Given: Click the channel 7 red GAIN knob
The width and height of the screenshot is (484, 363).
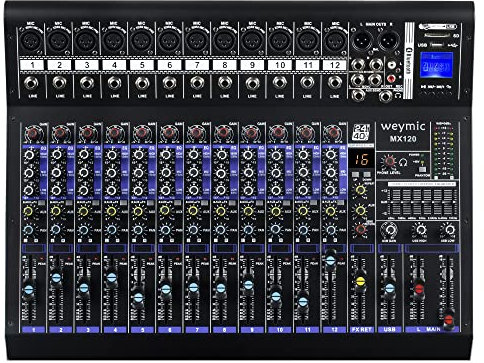Looking at the screenshot, I should [x=196, y=133].
